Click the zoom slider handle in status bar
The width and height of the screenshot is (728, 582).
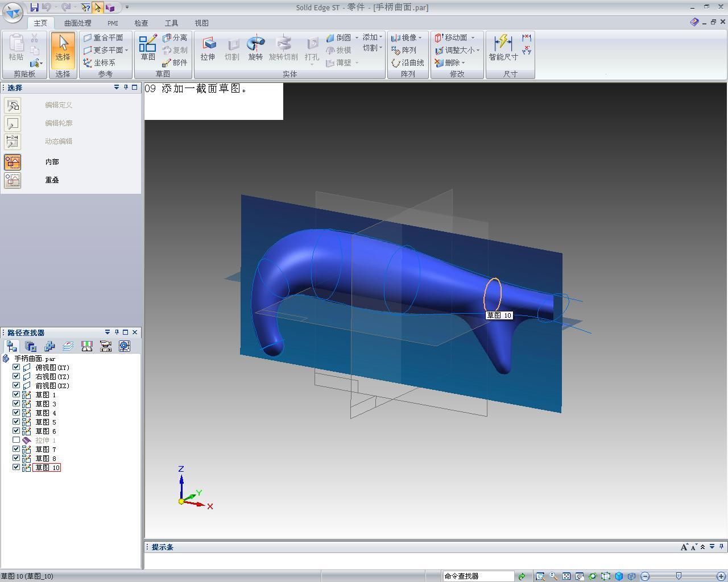pyautogui.click(x=679, y=576)
